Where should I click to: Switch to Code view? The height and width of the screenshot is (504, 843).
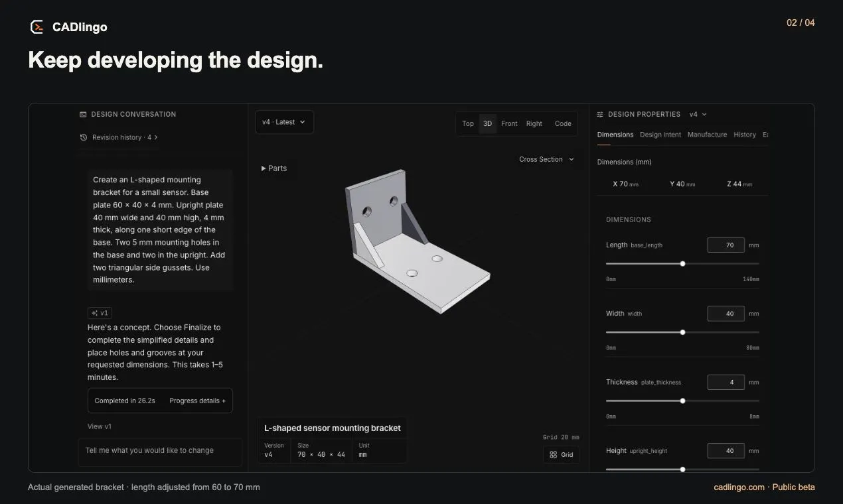(563, 123)
